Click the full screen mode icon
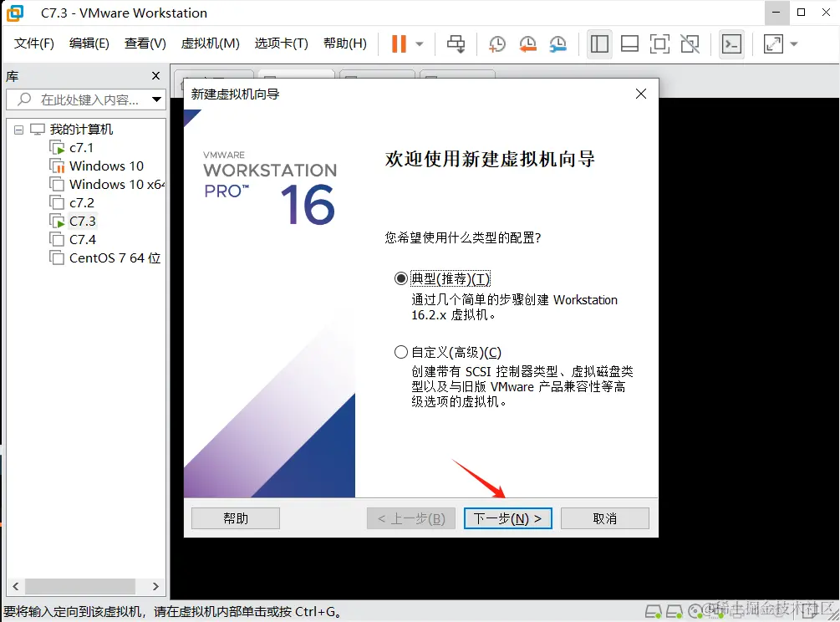The height and width of the screenshot is (622, 840). [x=659, y=44]
